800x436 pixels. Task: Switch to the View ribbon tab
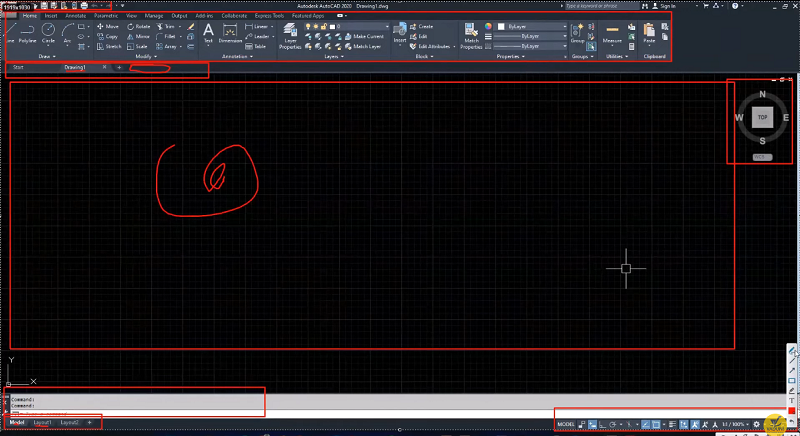(x=132, y=16)
